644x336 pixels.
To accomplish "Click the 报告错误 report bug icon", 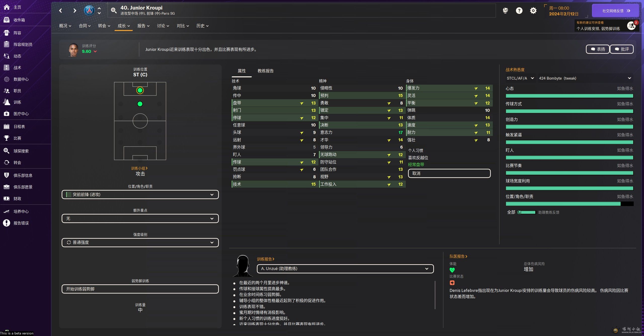I will coord(7,223).
